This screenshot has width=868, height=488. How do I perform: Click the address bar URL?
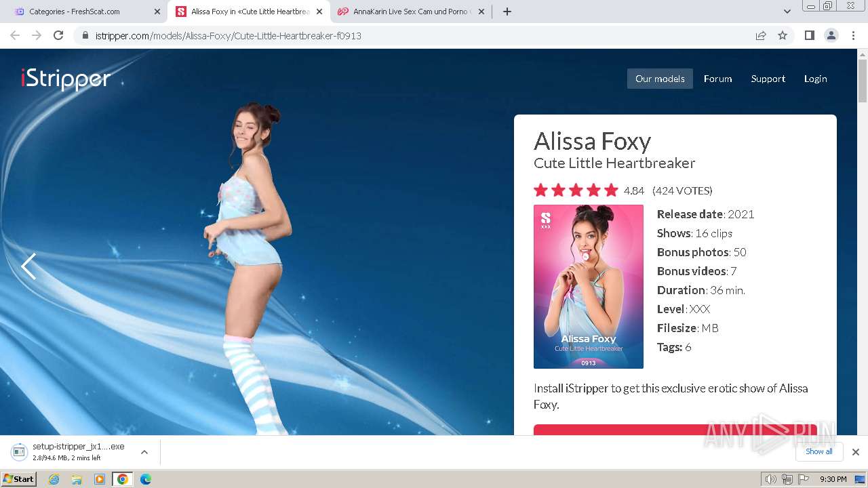[228, 35]
